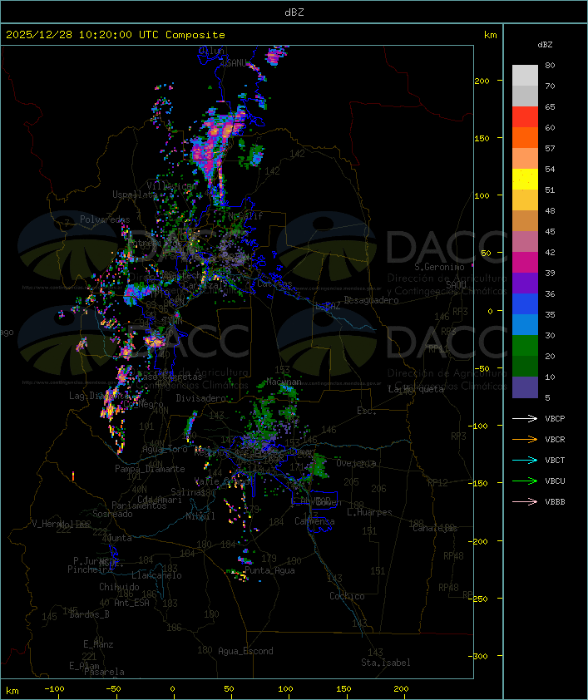This screenshot has width=588, height=700.
Task: Click the Desaguadero map label
Action: (372, 300)
